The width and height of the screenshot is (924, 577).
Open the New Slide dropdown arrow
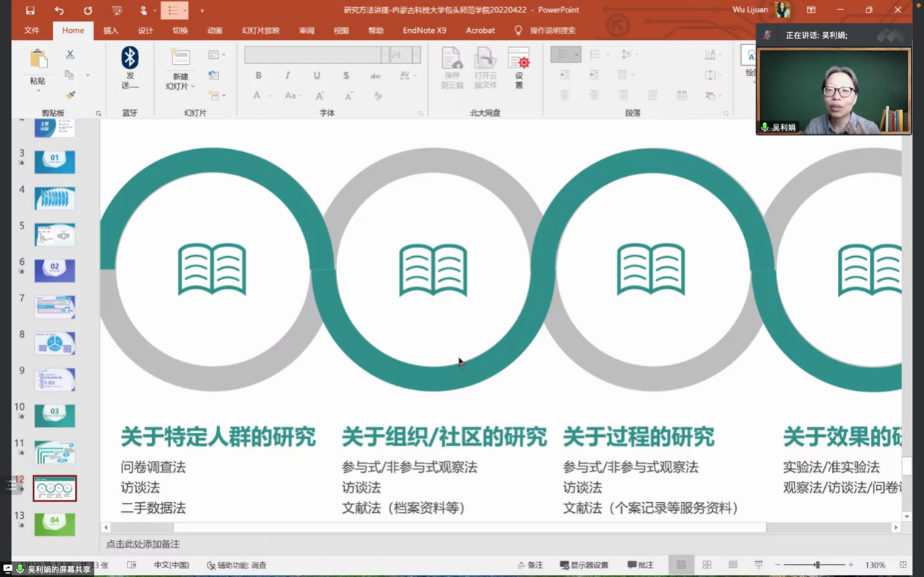pyautogui.click(x=193, y=87)
